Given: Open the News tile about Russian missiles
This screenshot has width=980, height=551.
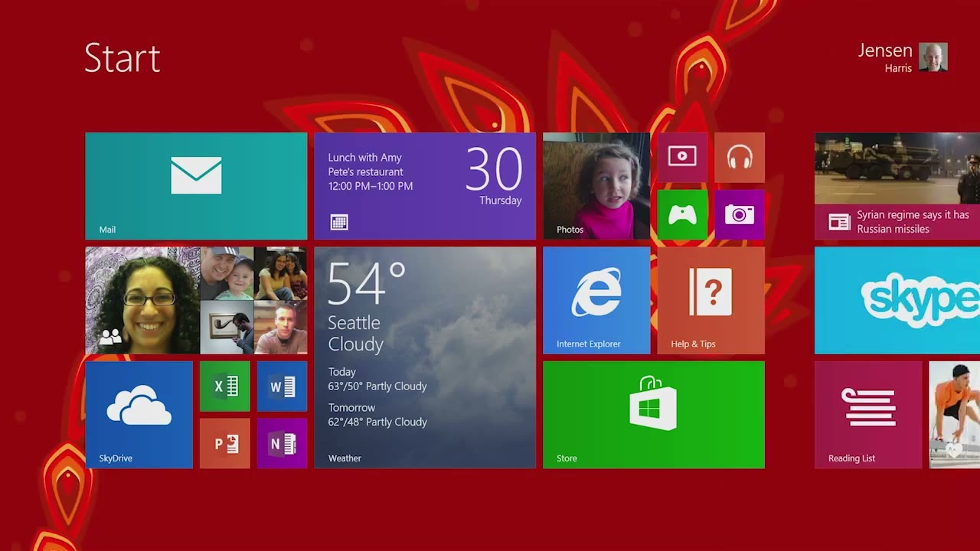Looking at the screenshot, I should [897, 186].
